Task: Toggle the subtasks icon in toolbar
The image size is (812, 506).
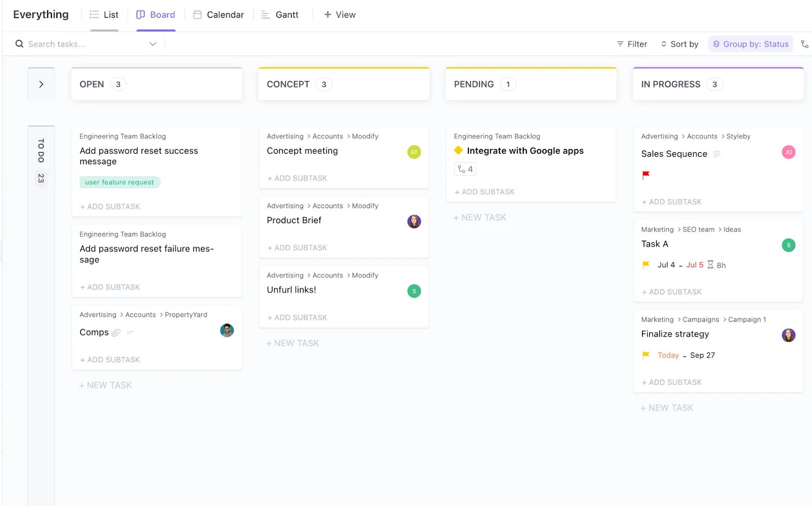Action: (x=804, y=44)
